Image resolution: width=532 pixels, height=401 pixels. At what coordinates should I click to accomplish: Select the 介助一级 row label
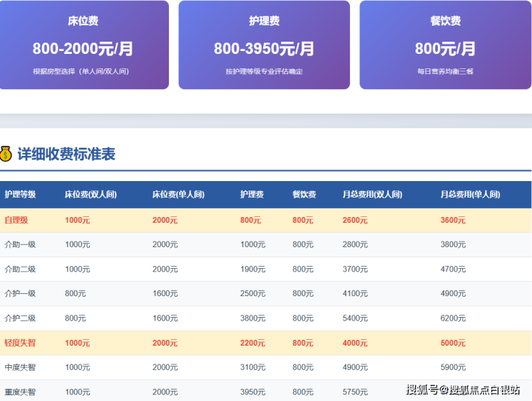tap(20, 244)
